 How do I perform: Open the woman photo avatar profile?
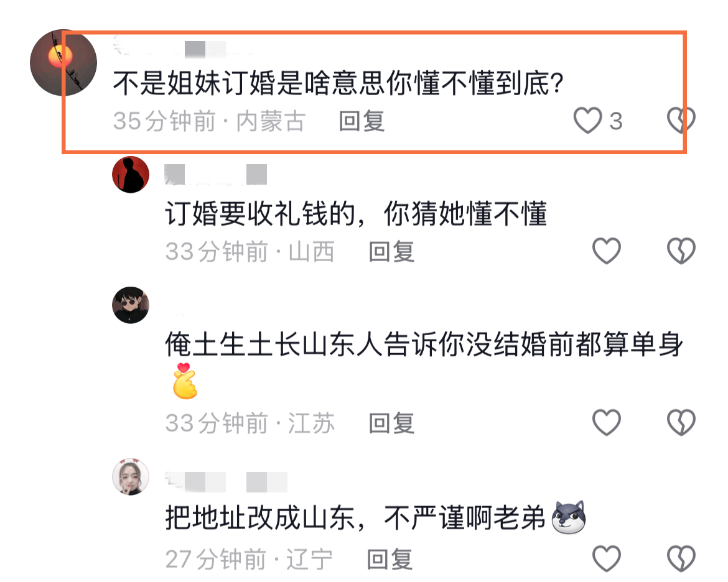(x=131, y=477)
